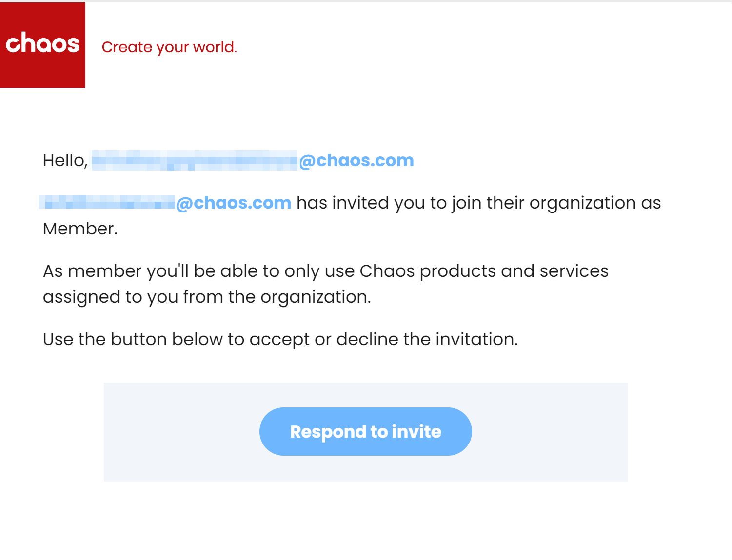Click the blurred part of the recipient address
Screen dimensions: 732x560
click(x=195, y=160)
